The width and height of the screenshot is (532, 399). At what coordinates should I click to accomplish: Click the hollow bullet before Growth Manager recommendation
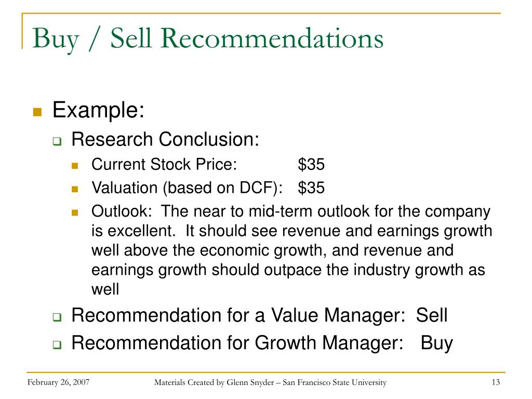pos(57,345)
